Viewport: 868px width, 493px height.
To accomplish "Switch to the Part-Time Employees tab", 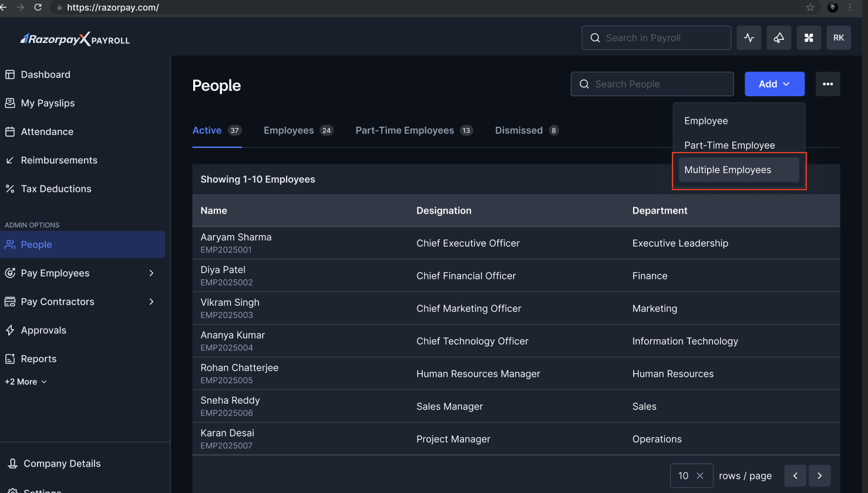I will click(x=414, y=130).
